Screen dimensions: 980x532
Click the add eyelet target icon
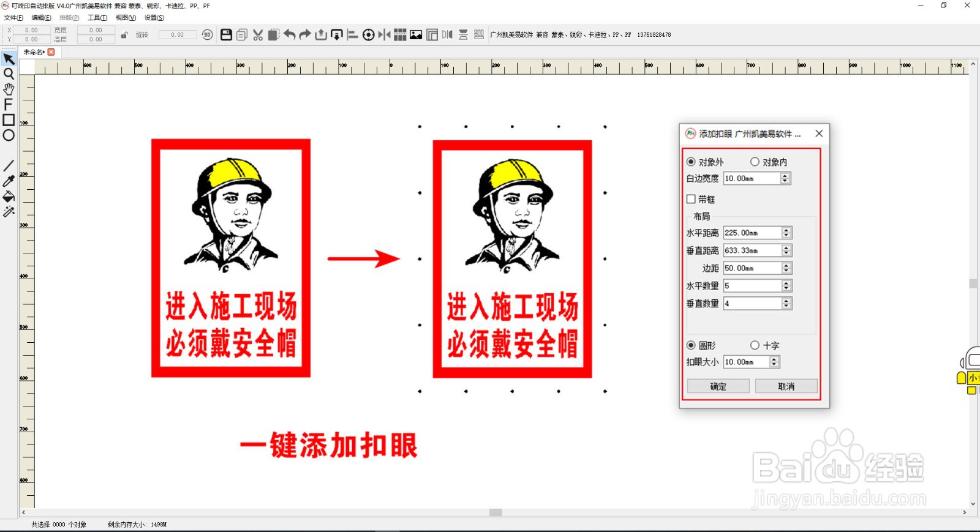click(x=369, y=35)
